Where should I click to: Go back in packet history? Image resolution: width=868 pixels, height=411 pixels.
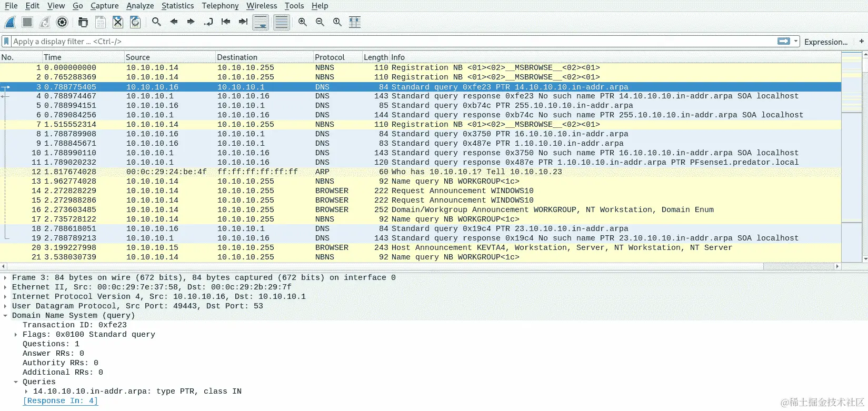tap(174, 22)
